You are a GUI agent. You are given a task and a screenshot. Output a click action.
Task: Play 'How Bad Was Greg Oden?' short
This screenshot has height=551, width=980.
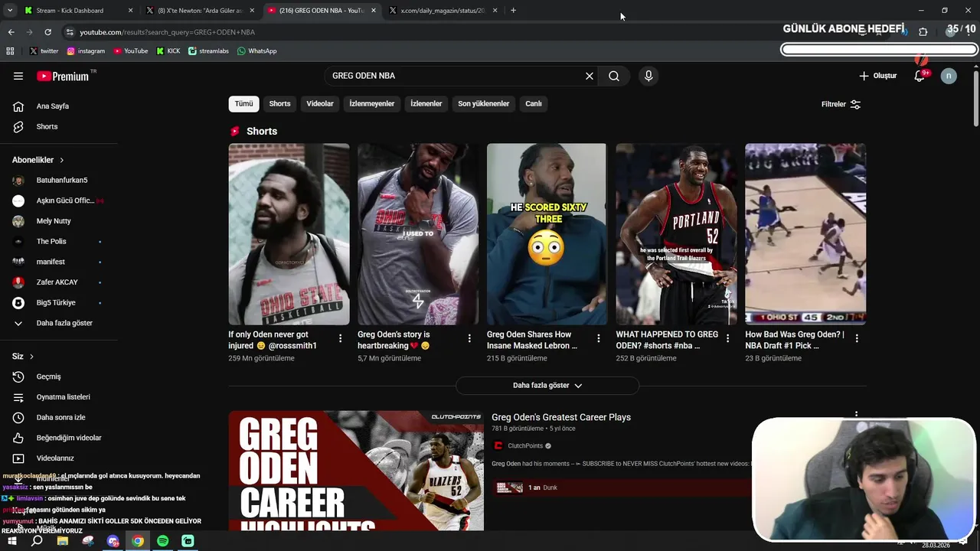[805, 234]
